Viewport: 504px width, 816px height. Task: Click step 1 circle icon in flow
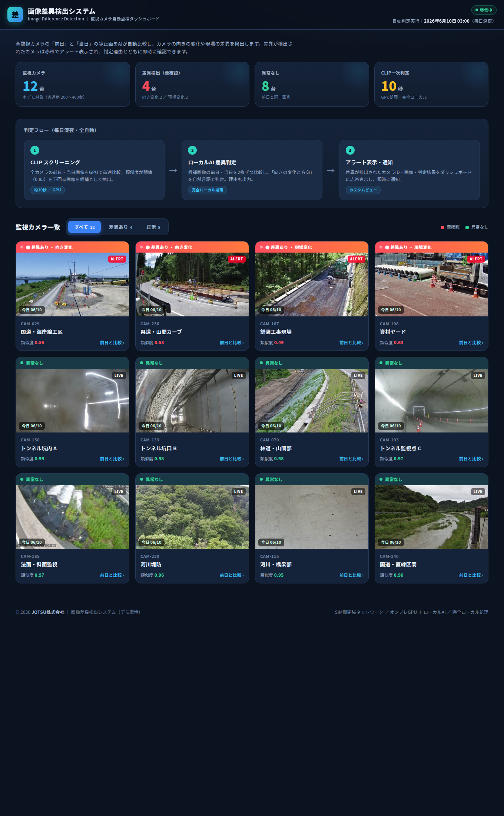click(x=35, y=150)
